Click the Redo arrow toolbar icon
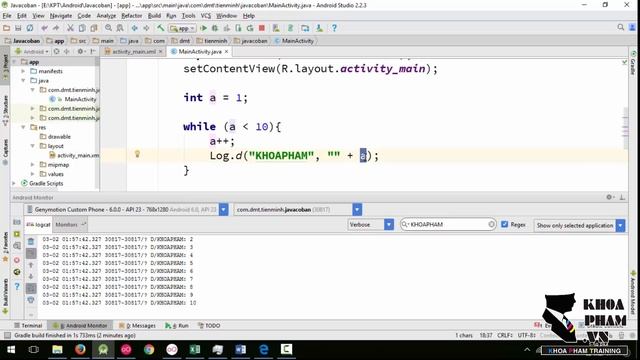The width and height of the screenshot is (640, 360). pyautogui.click(x=56, y=28)
